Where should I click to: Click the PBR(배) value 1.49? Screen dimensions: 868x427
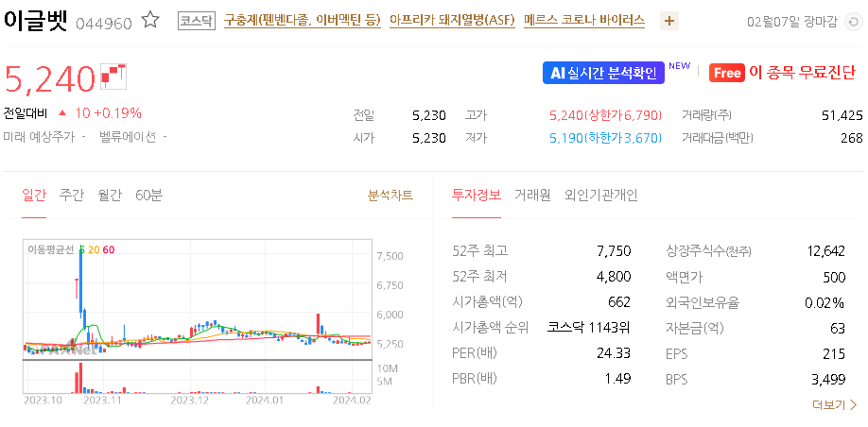pyautogui.click(x=618, y=379)
